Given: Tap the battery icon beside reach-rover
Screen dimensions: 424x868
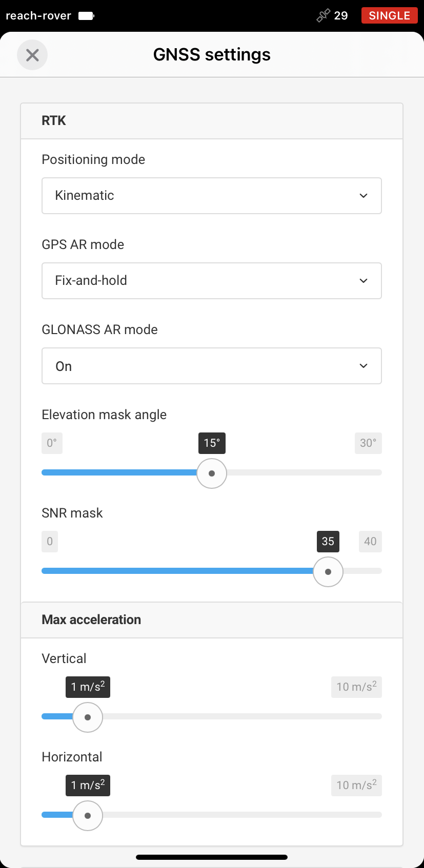Looking at the screenshot, I should 86,16.
